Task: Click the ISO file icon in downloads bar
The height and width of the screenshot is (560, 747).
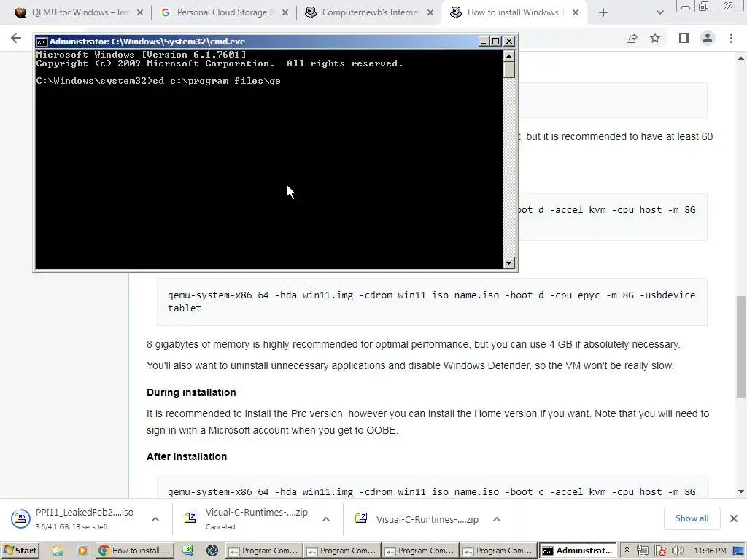Action: [x=21, y=518]
